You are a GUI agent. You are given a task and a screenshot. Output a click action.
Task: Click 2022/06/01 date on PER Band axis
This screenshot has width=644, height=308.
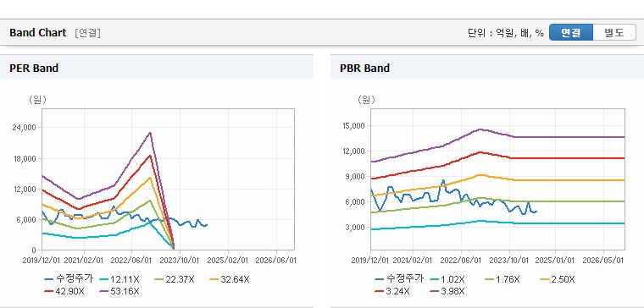(x=131, y=261)
